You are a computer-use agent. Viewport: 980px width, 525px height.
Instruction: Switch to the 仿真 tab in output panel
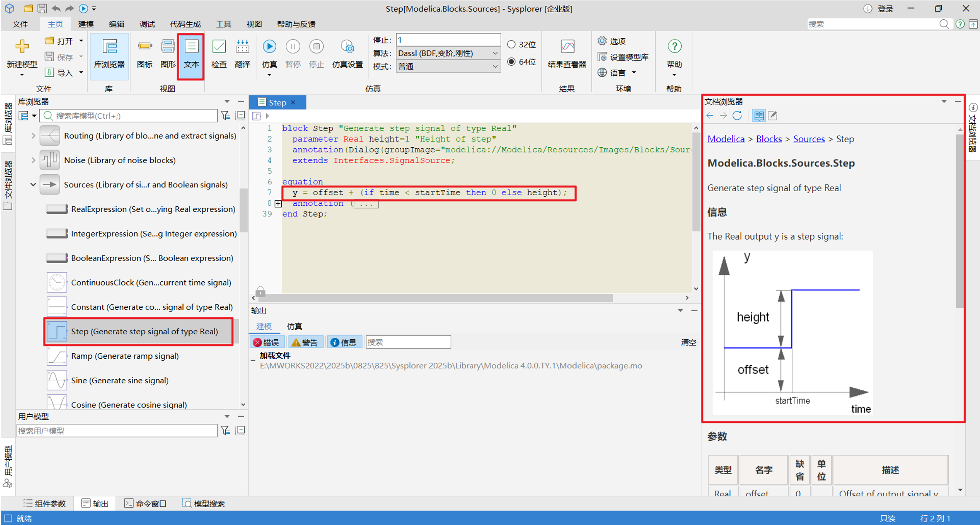tap(294, 326)
